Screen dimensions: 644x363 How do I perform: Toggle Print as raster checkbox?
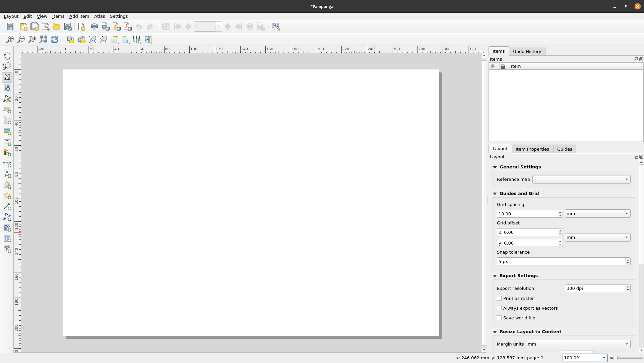point(499,298)
